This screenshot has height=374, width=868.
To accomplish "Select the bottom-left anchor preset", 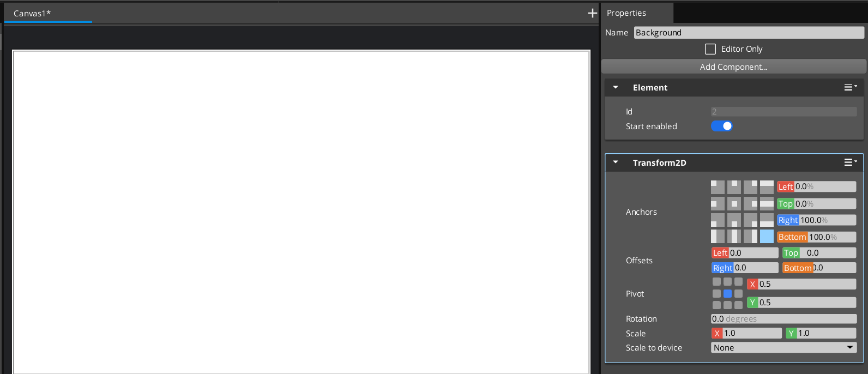I will (x=718, y=220).
